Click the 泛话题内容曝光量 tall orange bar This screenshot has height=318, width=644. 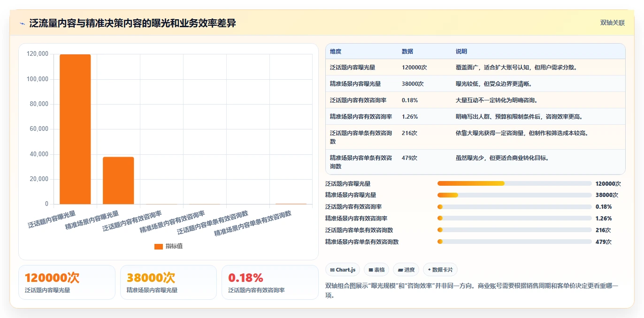click(x=75, y=129)
